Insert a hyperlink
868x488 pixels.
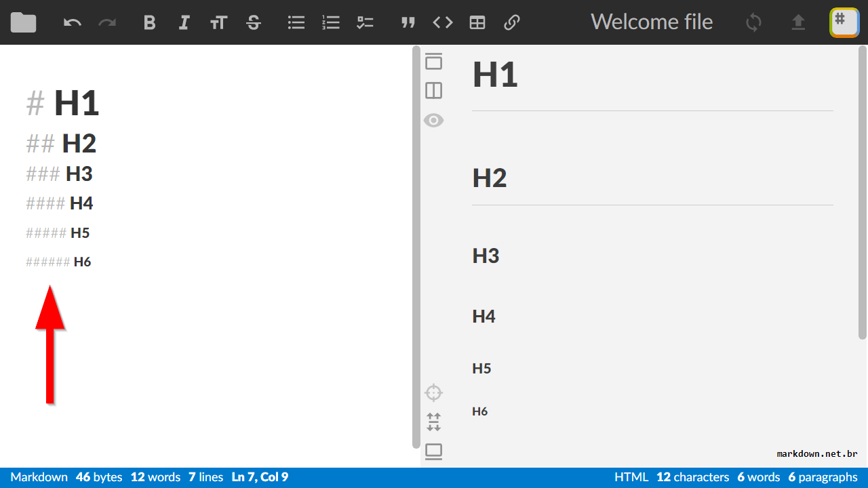(512, 22)
